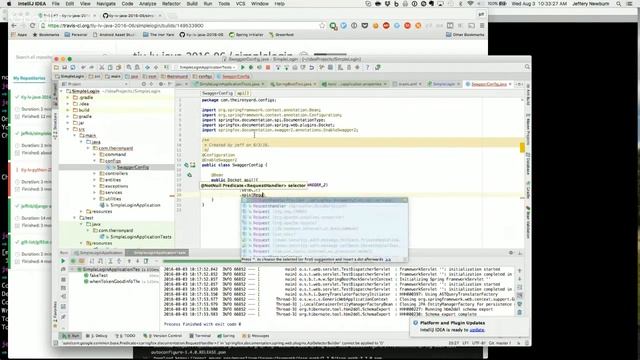
Task: Switch to SpringfoxTest.java editor tab
Action: point(293,84)
